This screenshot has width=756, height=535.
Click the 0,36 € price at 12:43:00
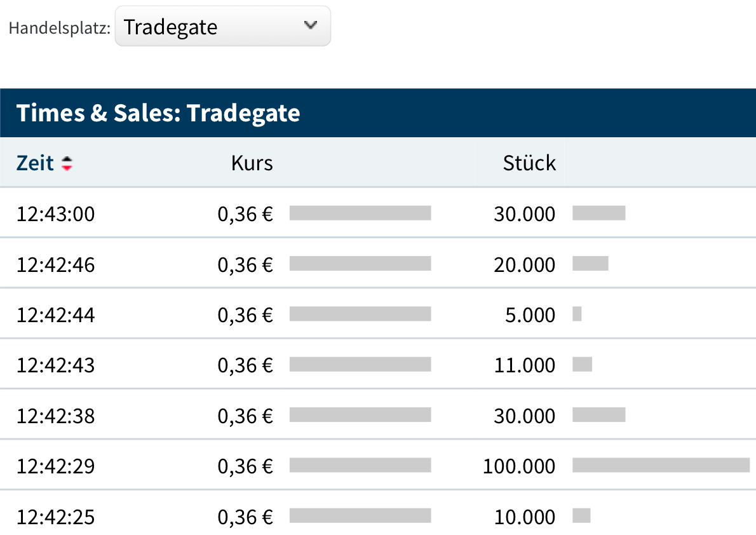245,214
